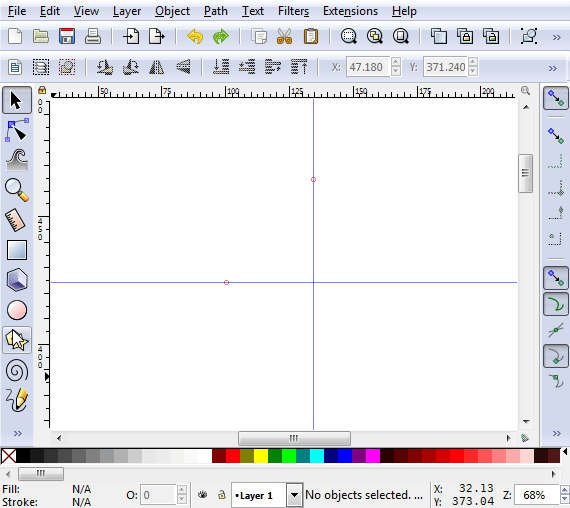Pick the yellow palette swatch
The width and height of the screenshot is (570, 508).
tap(261, 456)
